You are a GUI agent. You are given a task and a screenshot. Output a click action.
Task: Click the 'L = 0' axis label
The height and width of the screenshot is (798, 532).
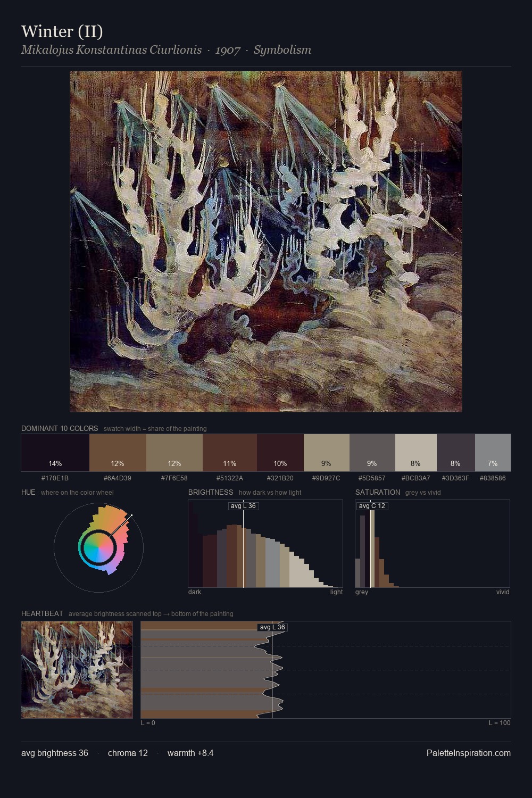point(148,722)
